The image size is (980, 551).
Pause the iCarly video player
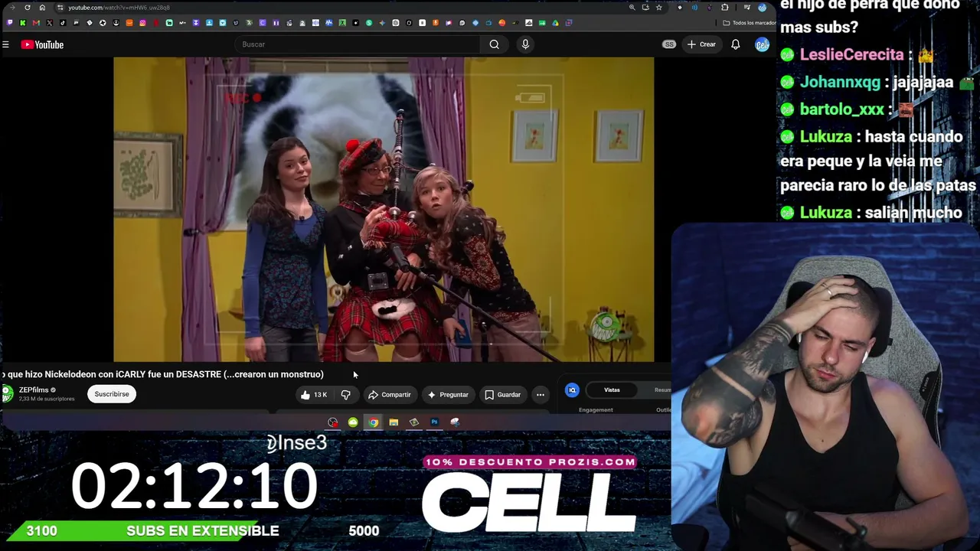click(x=384, y=208)
